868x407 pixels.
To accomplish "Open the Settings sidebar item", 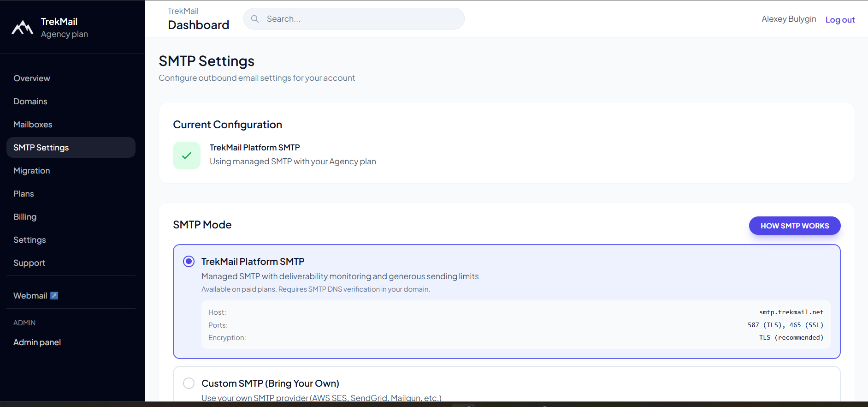I will tap(30, 240).
